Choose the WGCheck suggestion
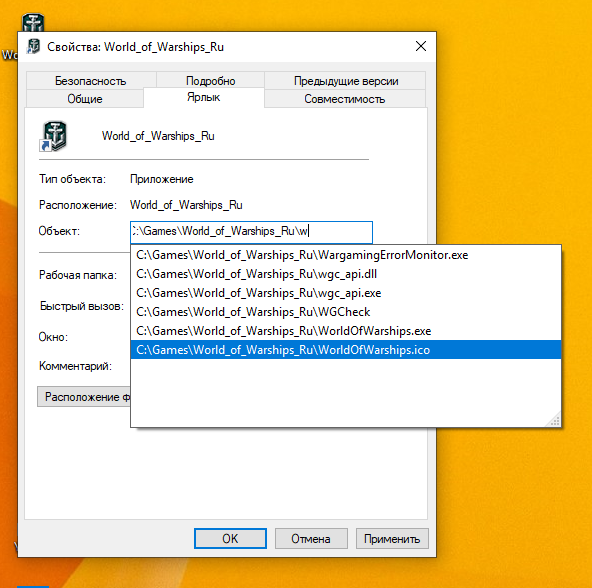Viewport: 592px width, 588px height. click(345, 312)
